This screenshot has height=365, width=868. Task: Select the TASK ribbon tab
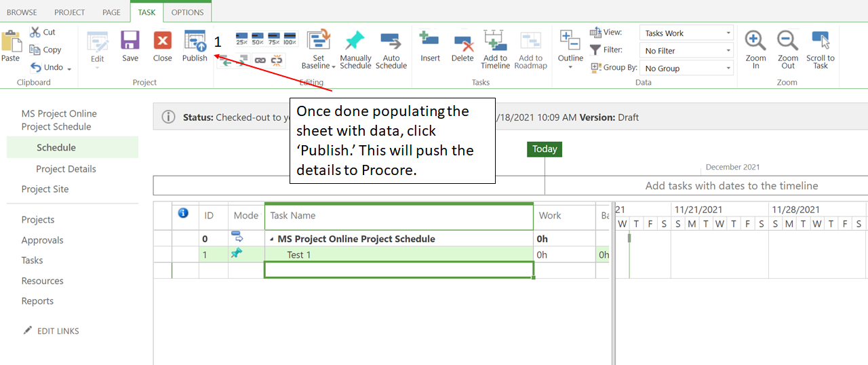pos(146,12)
